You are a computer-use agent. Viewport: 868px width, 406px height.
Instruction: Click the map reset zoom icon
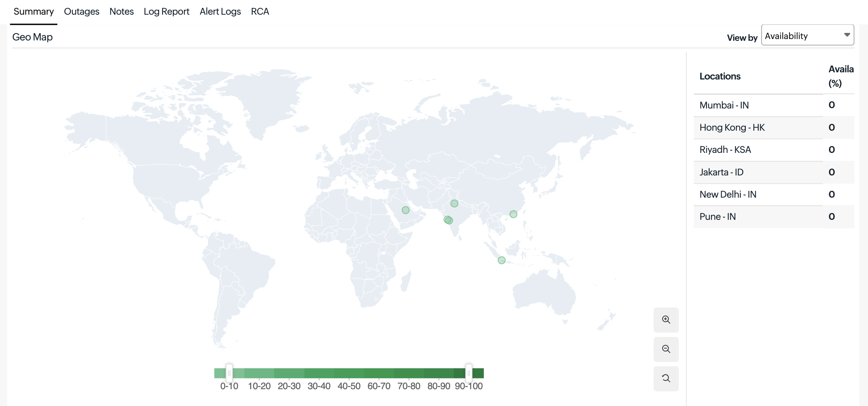pos(666,378)
